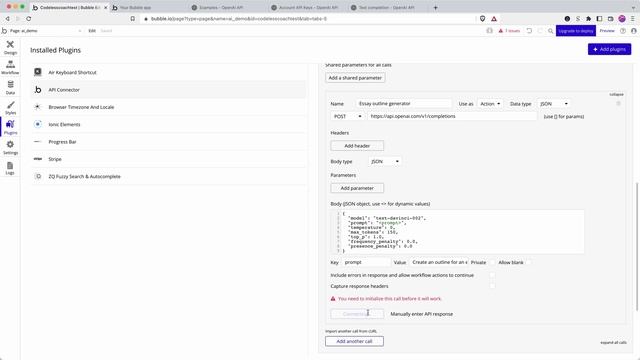Select the ZQ Fuzzy Search & Autocomplete plugin
The height and width of the screenshot is (360, 640).
[169, 176]
